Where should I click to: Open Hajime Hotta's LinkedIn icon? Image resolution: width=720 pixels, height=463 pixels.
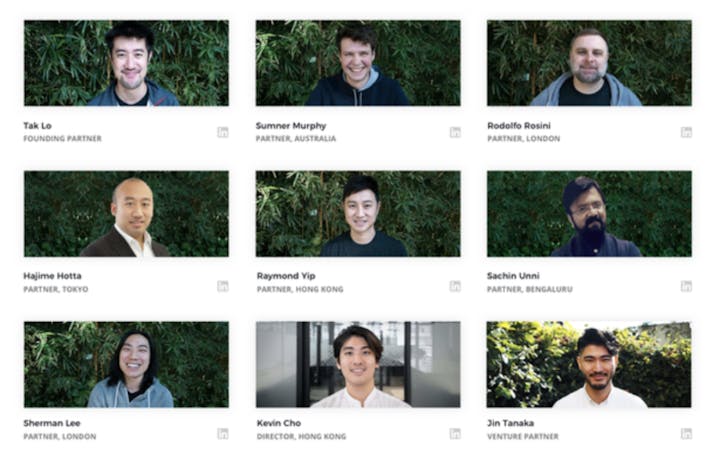click(223, 286)
